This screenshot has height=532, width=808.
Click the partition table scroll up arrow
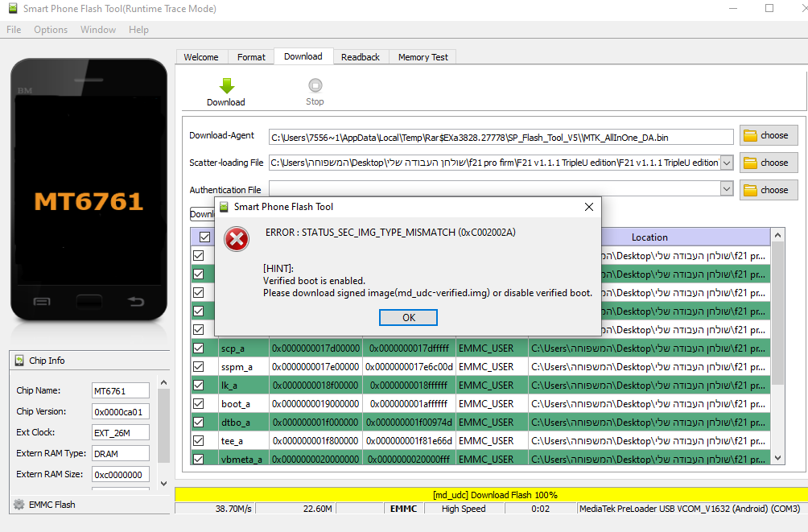(777, 235)
